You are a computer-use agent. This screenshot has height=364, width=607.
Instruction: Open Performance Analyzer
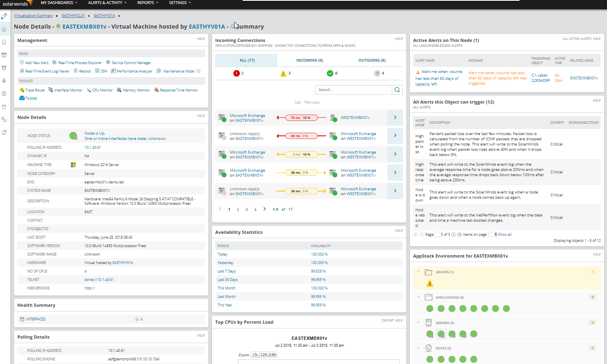pos(132,71)
